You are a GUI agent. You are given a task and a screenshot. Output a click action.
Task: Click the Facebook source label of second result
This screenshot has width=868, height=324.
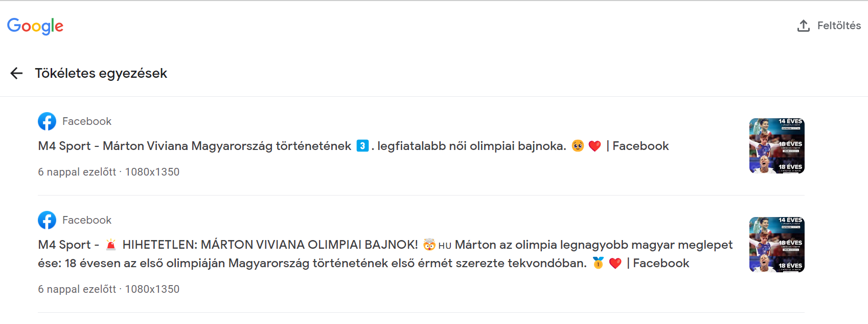pyautogui.click(x=87, y=220)
